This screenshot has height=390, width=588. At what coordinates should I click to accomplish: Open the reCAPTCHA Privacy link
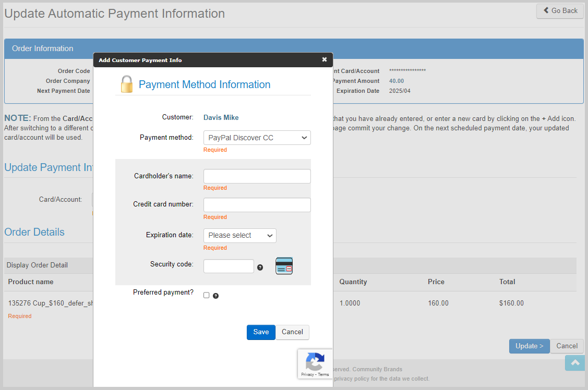307,375
